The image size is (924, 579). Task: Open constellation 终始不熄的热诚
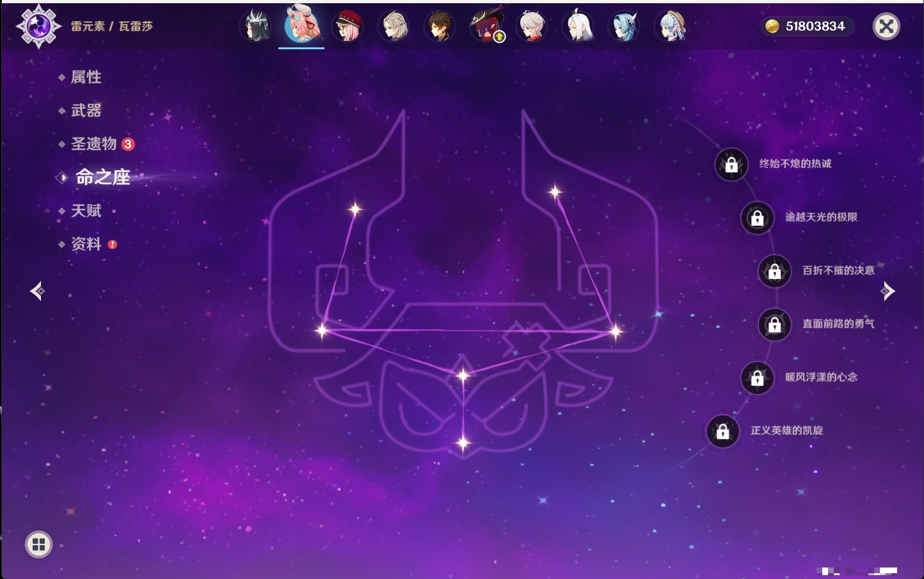pos(795,164)
